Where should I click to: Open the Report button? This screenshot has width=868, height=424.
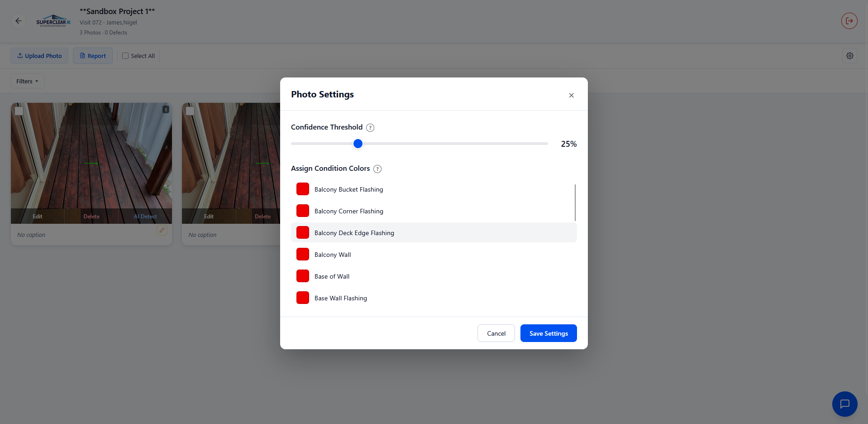tap(93, 56)
